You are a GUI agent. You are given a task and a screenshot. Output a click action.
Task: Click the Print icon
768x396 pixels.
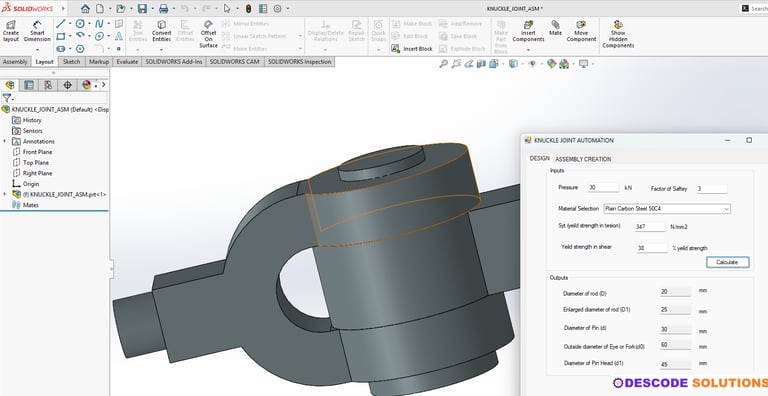(x=164, y=8)
